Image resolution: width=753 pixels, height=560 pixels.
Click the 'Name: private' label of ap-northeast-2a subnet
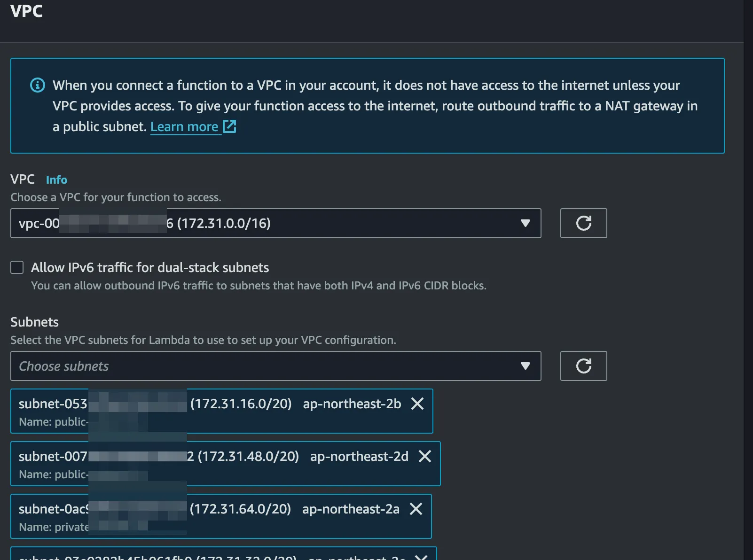[x=54, y=527]
